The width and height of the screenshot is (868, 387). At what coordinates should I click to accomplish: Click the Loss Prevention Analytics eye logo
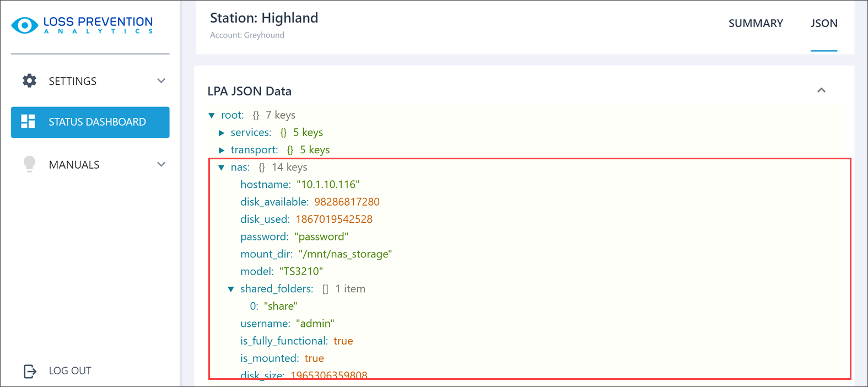[24, 25]
